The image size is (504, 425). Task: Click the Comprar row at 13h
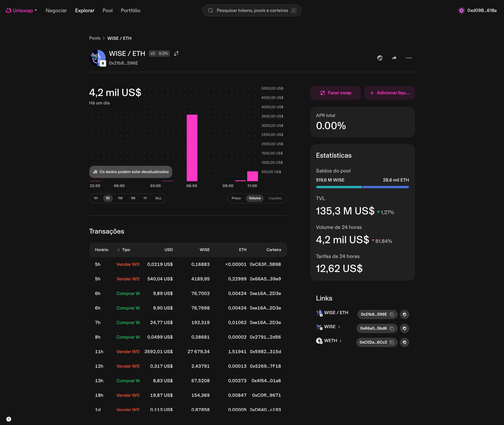pyautogui.click(x=188, y=380)
